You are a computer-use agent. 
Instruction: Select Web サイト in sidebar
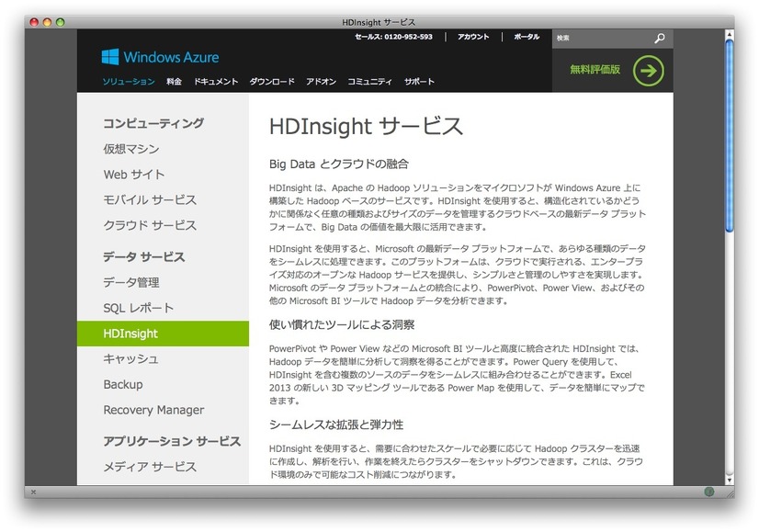click(x=134, y=175)
